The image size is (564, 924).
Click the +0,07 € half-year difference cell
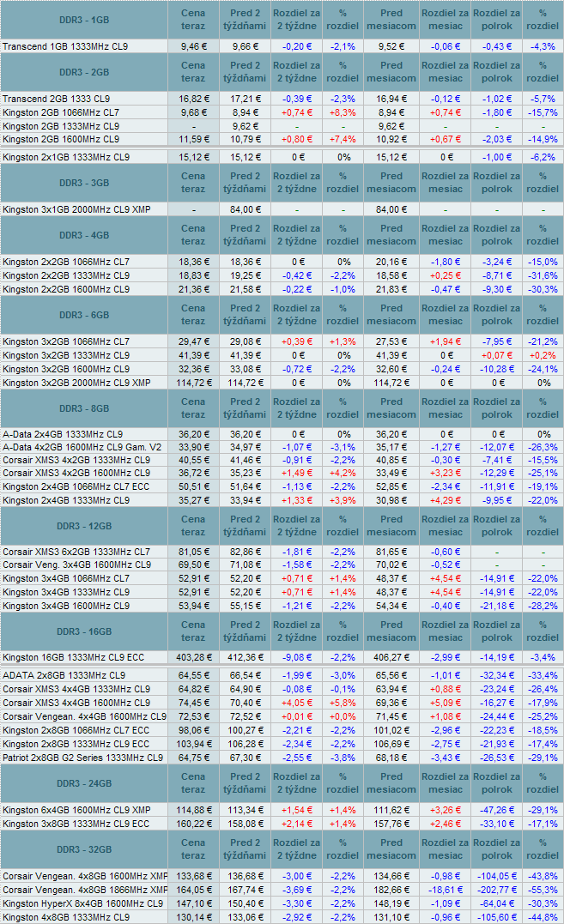[x=497, y=355]
